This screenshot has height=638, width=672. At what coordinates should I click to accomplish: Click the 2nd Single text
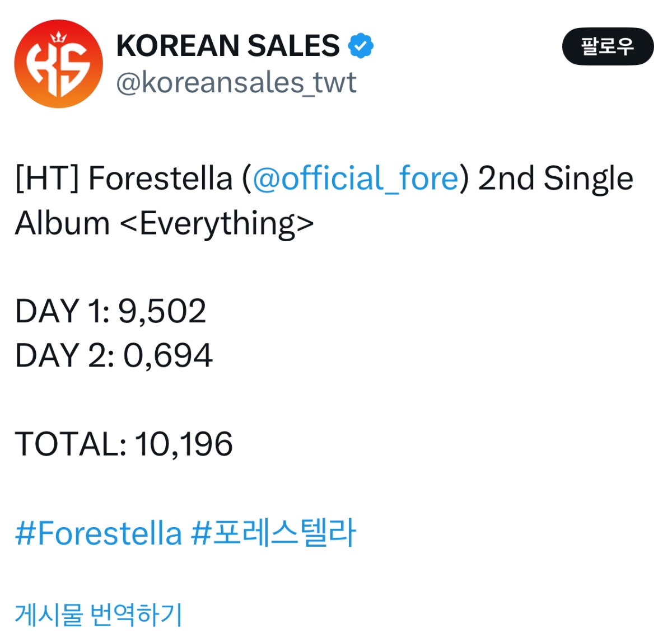point(556,179)
